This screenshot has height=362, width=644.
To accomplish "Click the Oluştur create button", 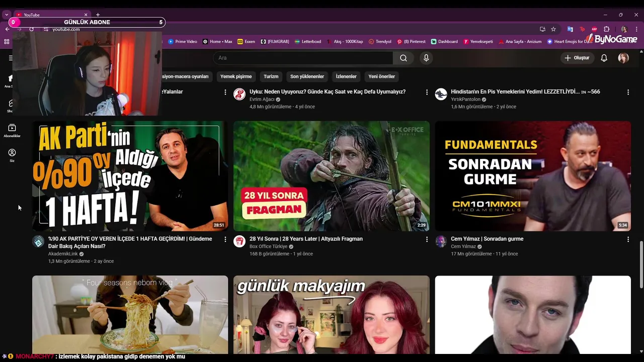I will coord(577,58).
